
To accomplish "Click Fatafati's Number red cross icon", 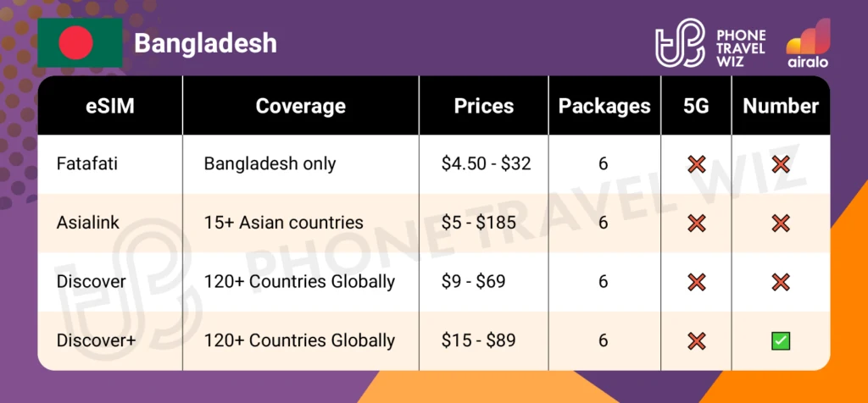I will click(x=780, y=164).
